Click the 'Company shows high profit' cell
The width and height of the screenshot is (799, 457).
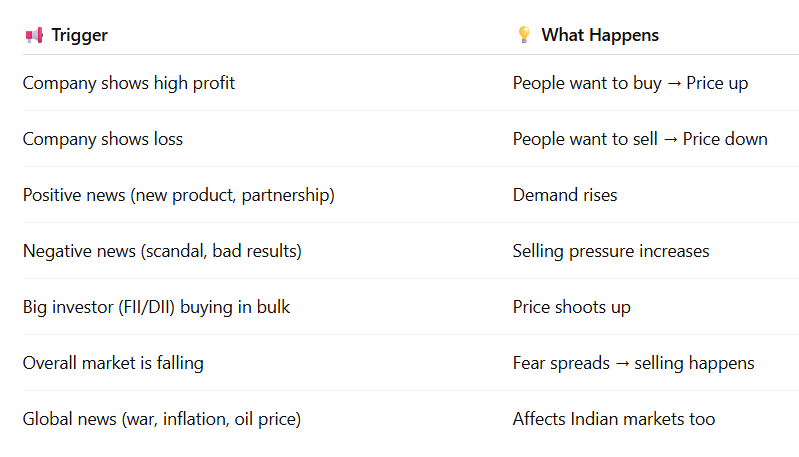click(129, 83)
